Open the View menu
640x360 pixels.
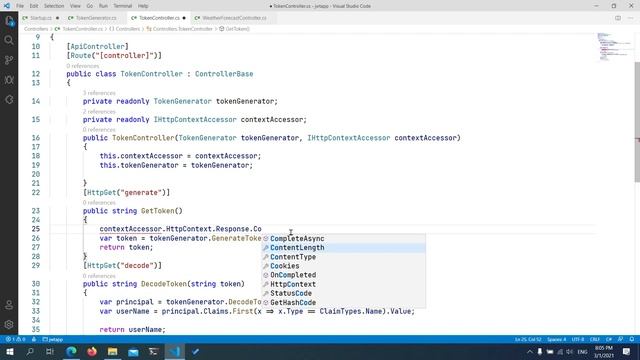click(x=75, y=6)
